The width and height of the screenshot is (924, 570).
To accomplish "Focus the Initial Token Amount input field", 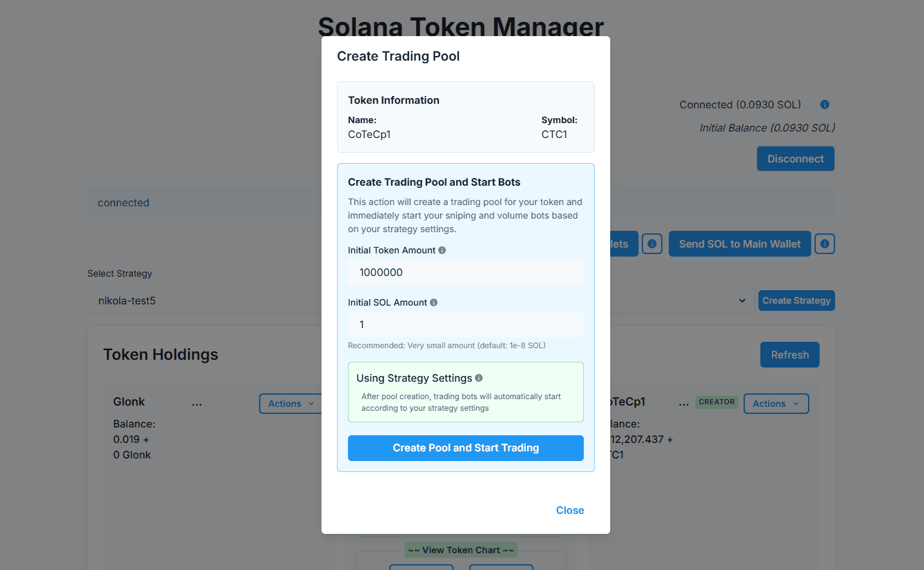I will 465,272.
